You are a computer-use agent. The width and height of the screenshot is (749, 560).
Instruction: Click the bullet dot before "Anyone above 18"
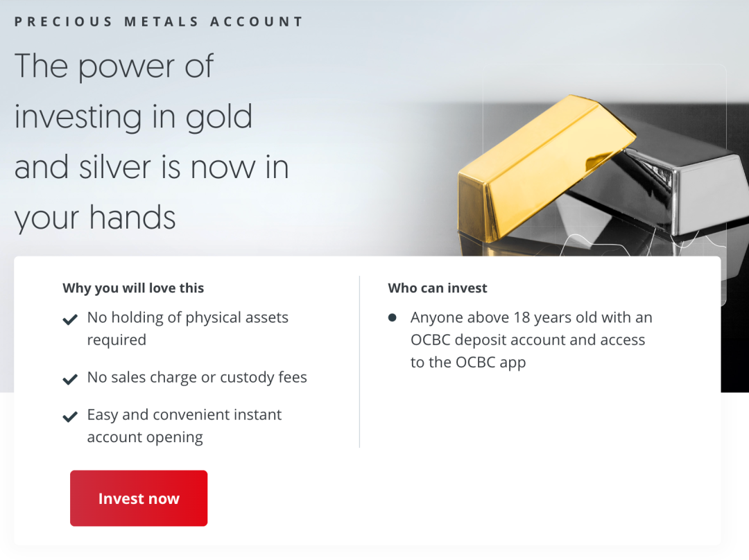[x=393, y=317]
